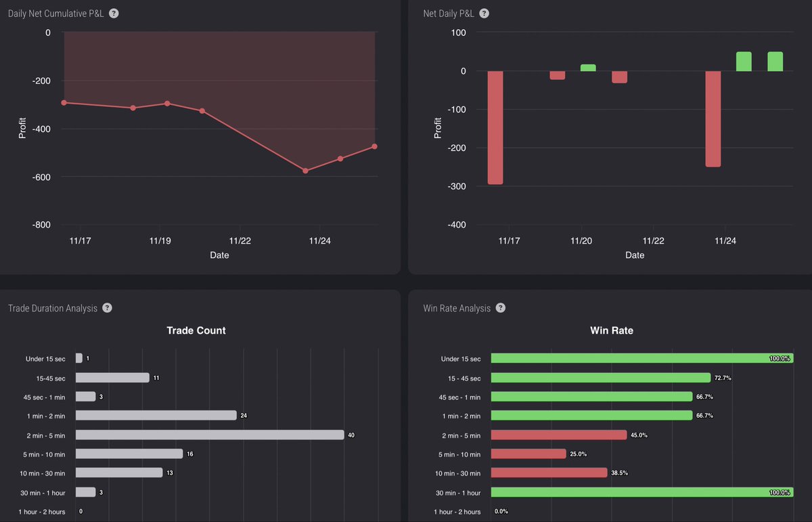Open help icon beside Trade Duration Analysis

107,308
